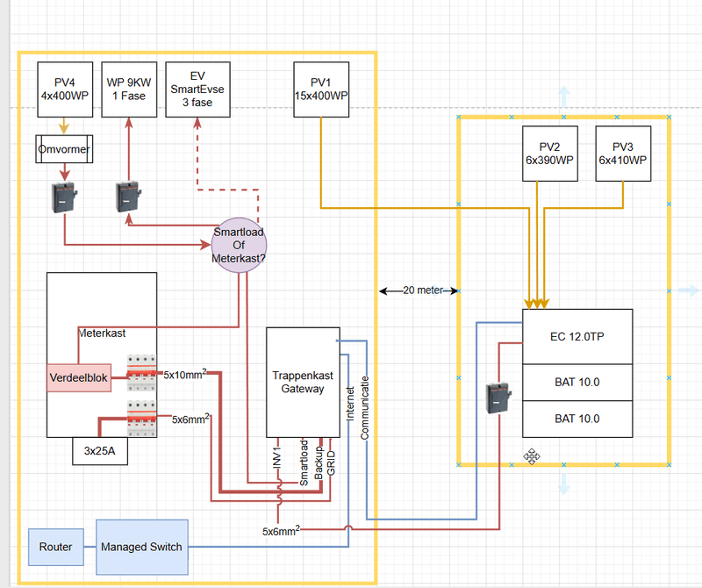
Task: Select the circuit breaker icon labeled 5x10mm²
Action: pyautogui.click(x=141, y=373)
